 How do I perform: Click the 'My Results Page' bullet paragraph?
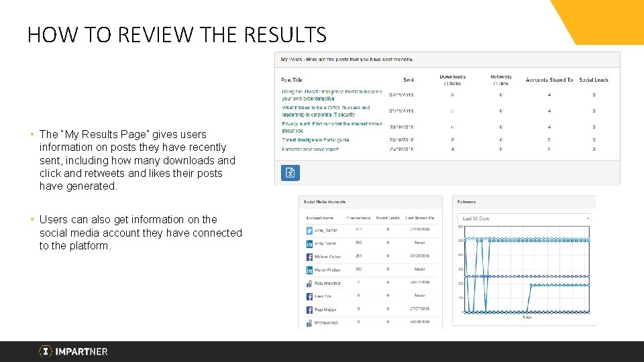[x=138, y=160]
